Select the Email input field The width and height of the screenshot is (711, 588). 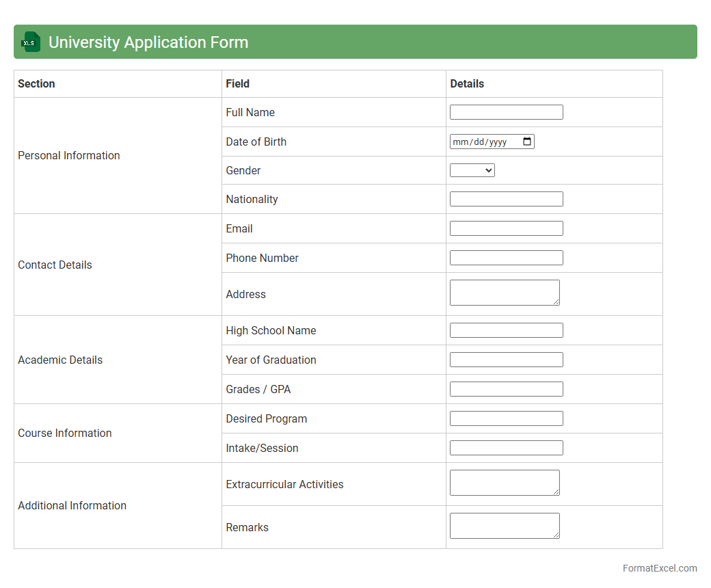tap(506, 228)
